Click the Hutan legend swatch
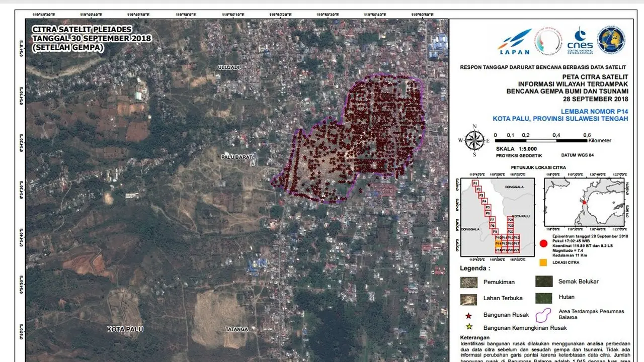 click(544, 298)
